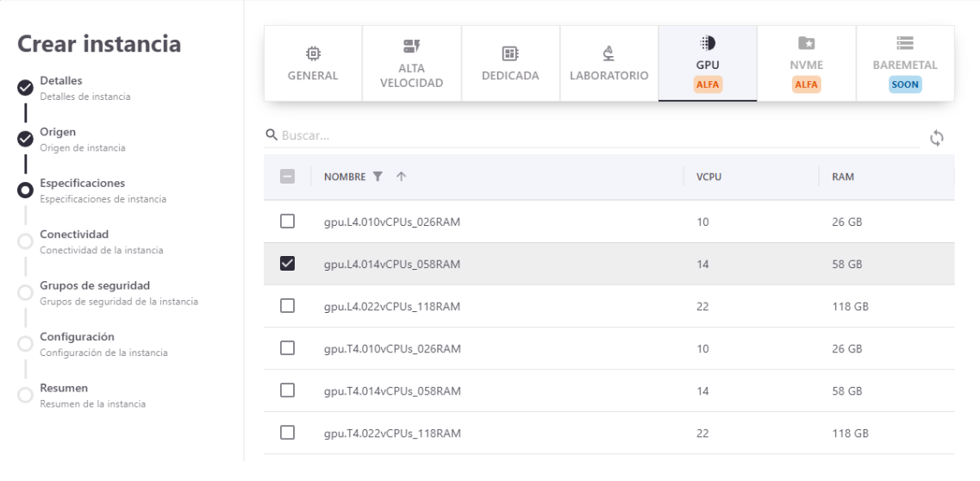The height and width of the screenshot is (481, 980).
Task: Click the Conectividad step circle
Action: (x=25, y=241)
